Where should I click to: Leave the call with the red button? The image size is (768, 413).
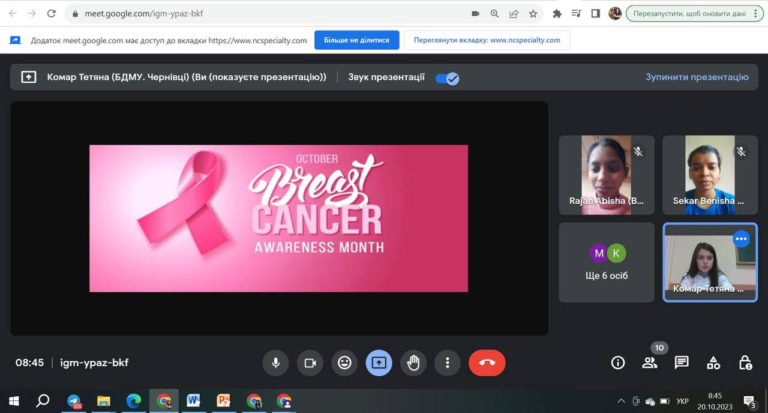tap(487, 362)
